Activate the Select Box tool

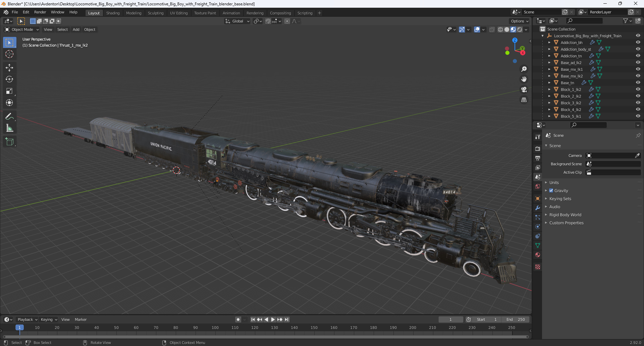[x=9, y=43]
